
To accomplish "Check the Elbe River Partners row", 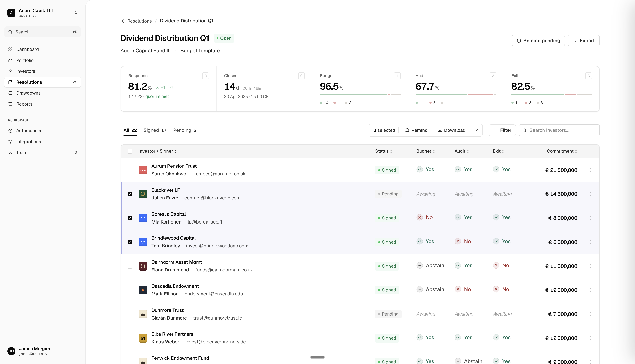I will tap(130, 338).
